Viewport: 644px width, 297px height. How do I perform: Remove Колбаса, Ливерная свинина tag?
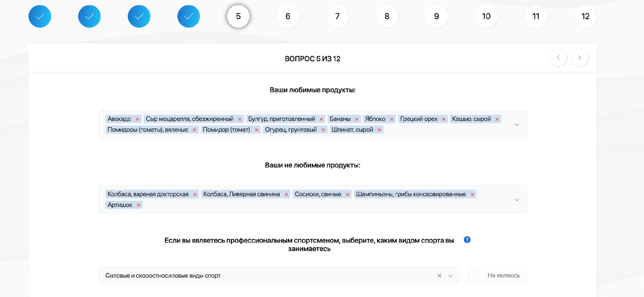coord(287,194)
